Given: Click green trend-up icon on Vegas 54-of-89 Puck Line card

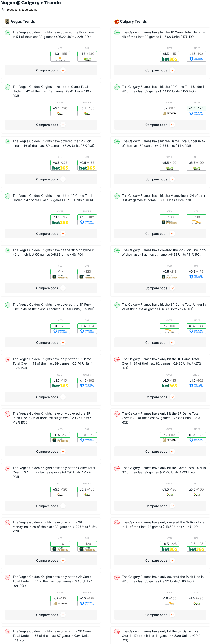Looking at the screenshot, I should 8,33.
